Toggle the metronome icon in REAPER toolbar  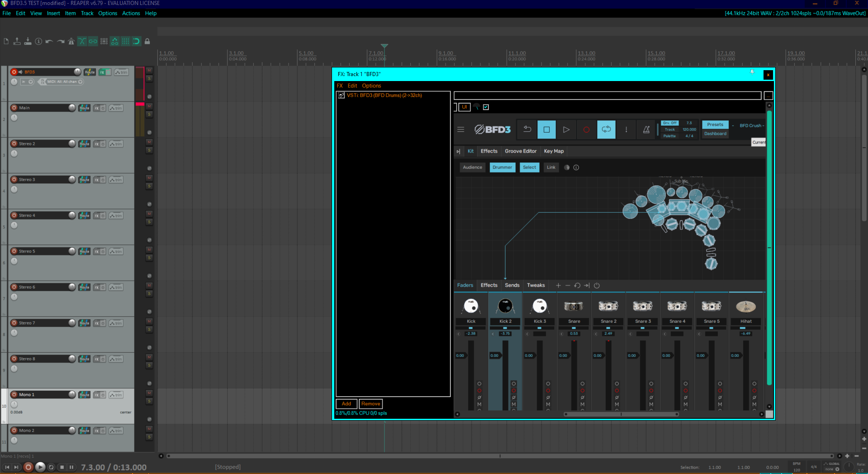tap(71, 41)
